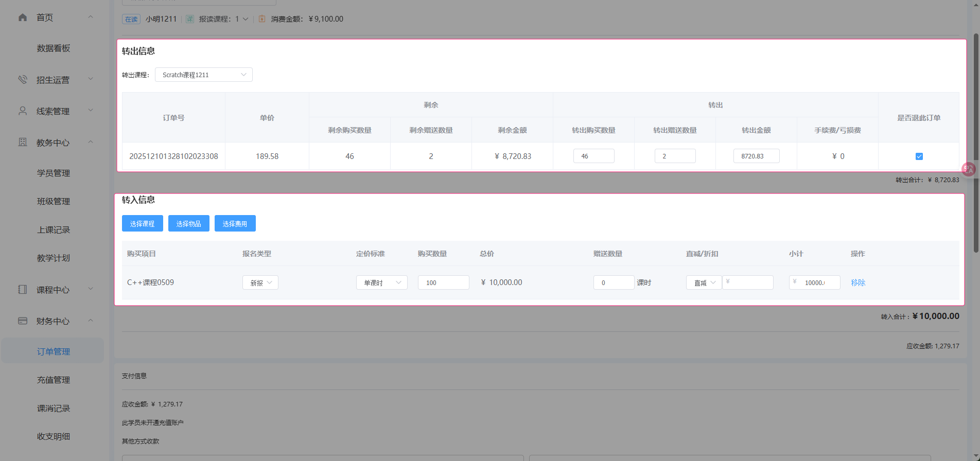Screen dimensions: 980x461
Task: Click the 选择物品 button
Action: tap(189, 224)
